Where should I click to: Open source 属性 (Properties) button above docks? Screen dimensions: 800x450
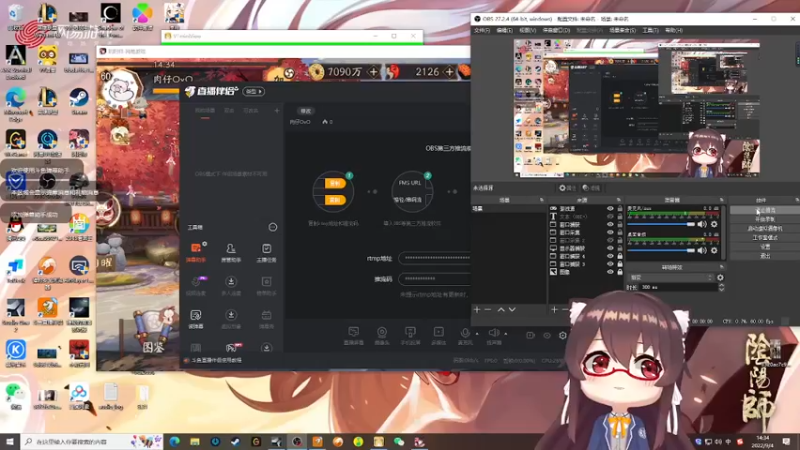[x=567, y=188]
